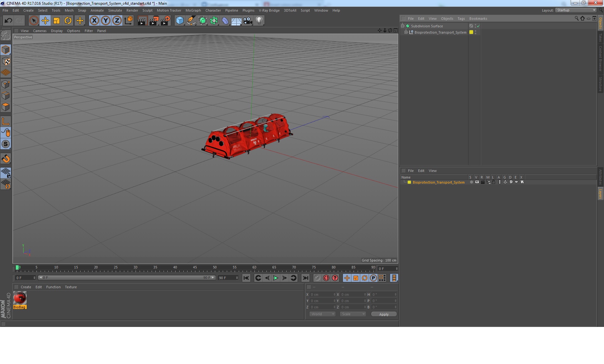Open the World coordinate dropdown
Screen dimensions: 604x364
click(x=322, y=314)
